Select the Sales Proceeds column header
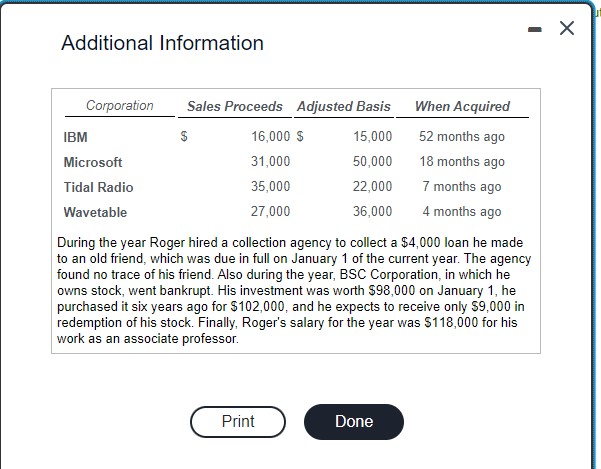 235,106
